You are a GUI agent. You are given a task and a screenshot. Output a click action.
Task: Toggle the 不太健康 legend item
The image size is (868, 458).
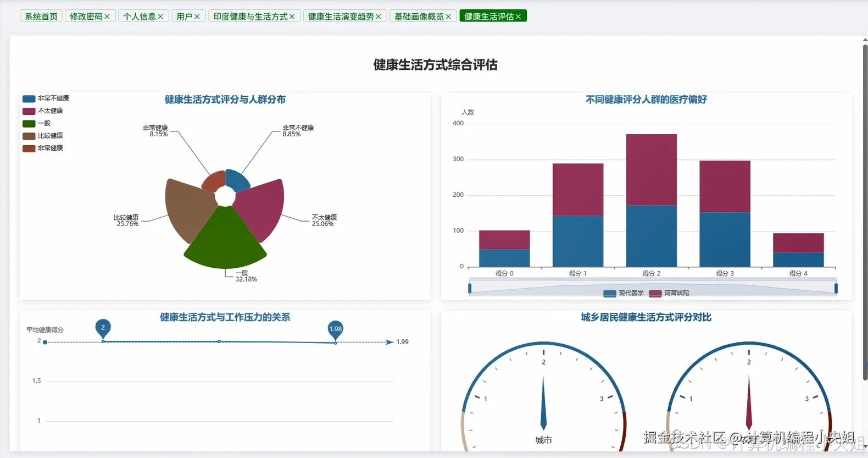(x=43, y=111)
